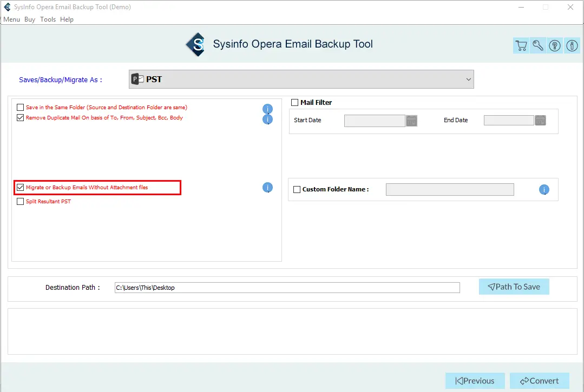The width and height of the screenshot is (584, 392).
Task: Click the key activation icon
Action: click(x=538, y=46)
